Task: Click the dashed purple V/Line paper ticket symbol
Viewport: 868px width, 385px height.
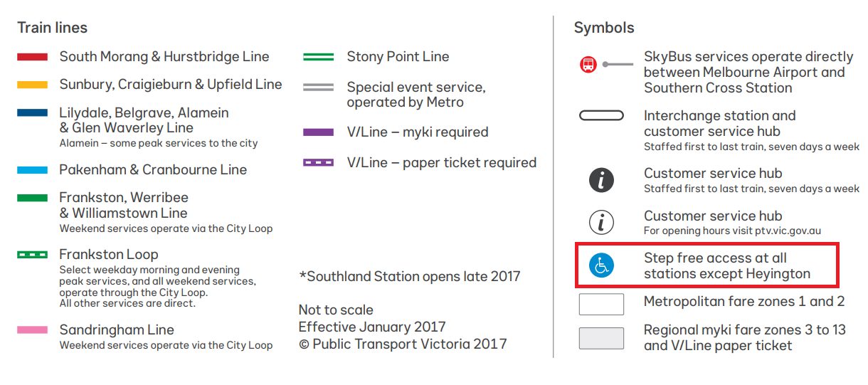Action: [319, 162]
